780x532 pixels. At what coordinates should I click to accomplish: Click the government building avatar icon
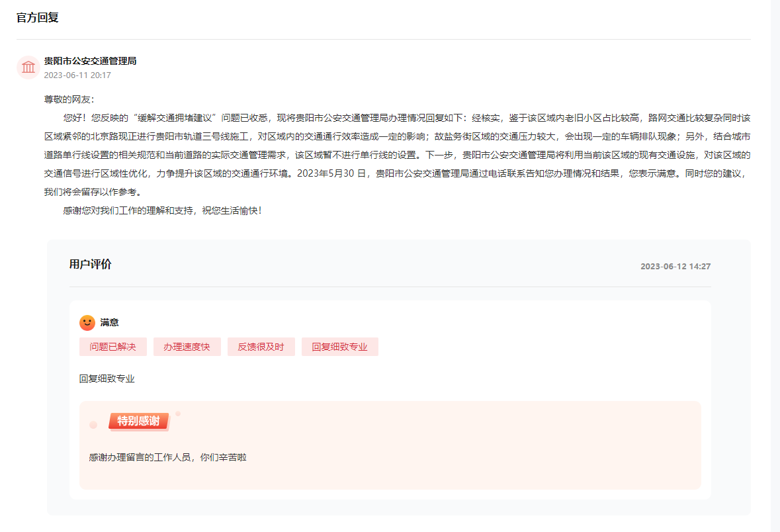28,67
